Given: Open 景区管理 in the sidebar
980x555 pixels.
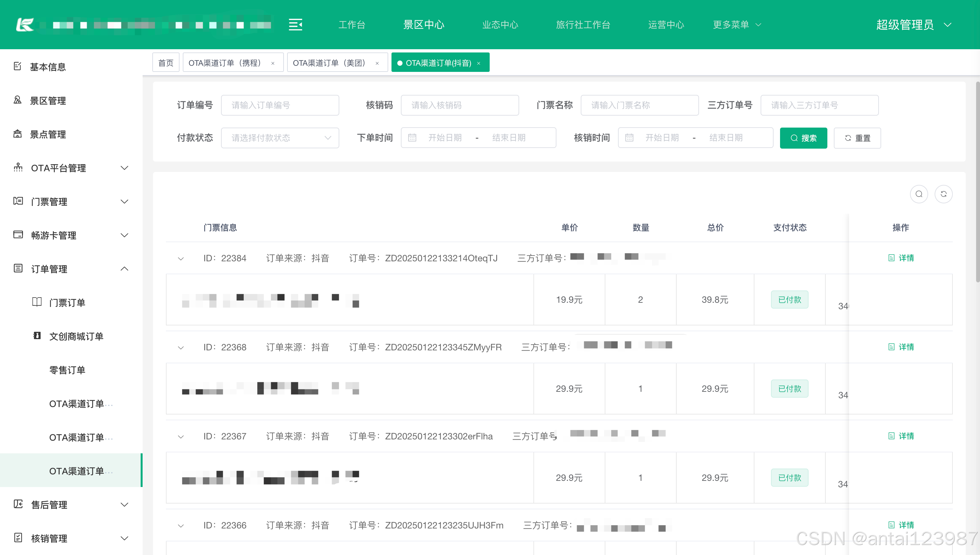Looking at the screenshot, I should pyautogui.click(x=48, y=101).
